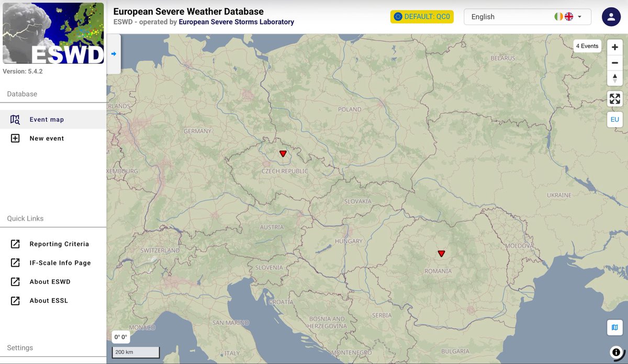Image resolution: width=628 pixels, height=364 pixels.
Task: Click the About ESSL external link icon
Action: (x=15, y=300)
